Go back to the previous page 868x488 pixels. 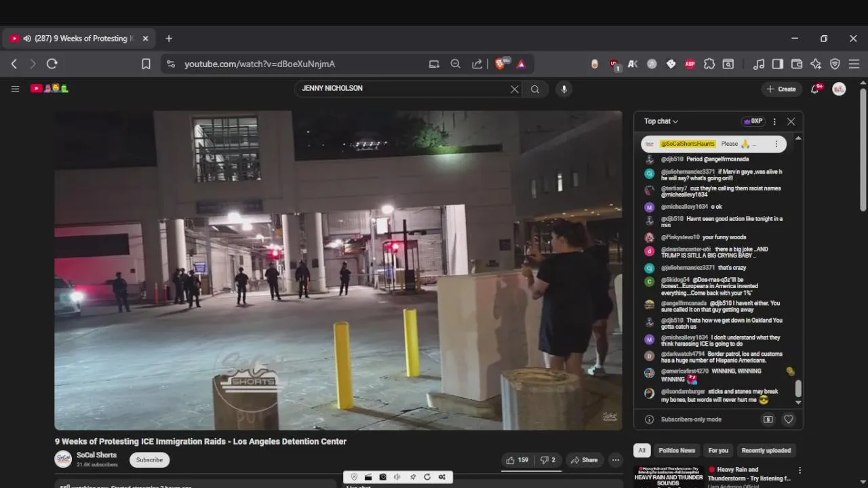pyautogui.click(x=14, y=64)
